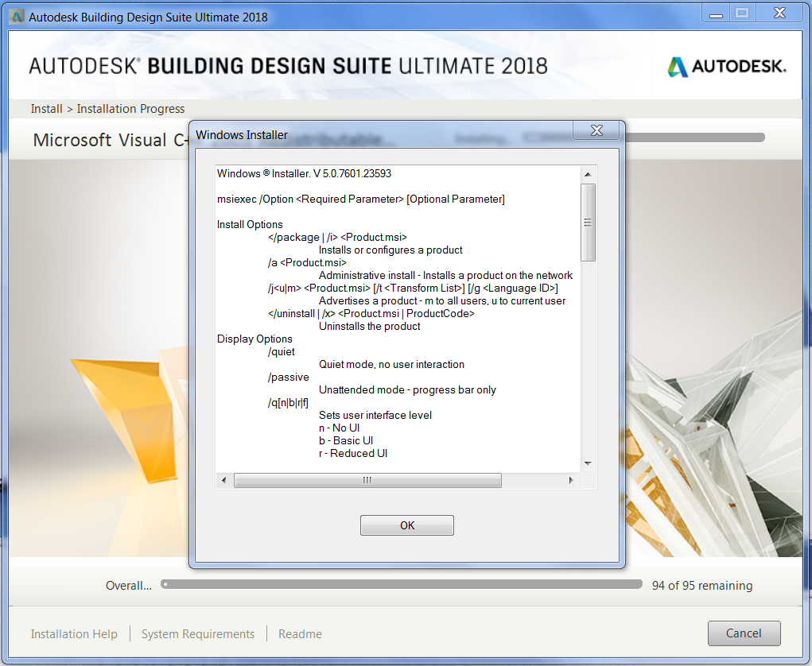
Task: Click the 'Quiet mode, no user interaction' line
Action: tap(391, 364)
